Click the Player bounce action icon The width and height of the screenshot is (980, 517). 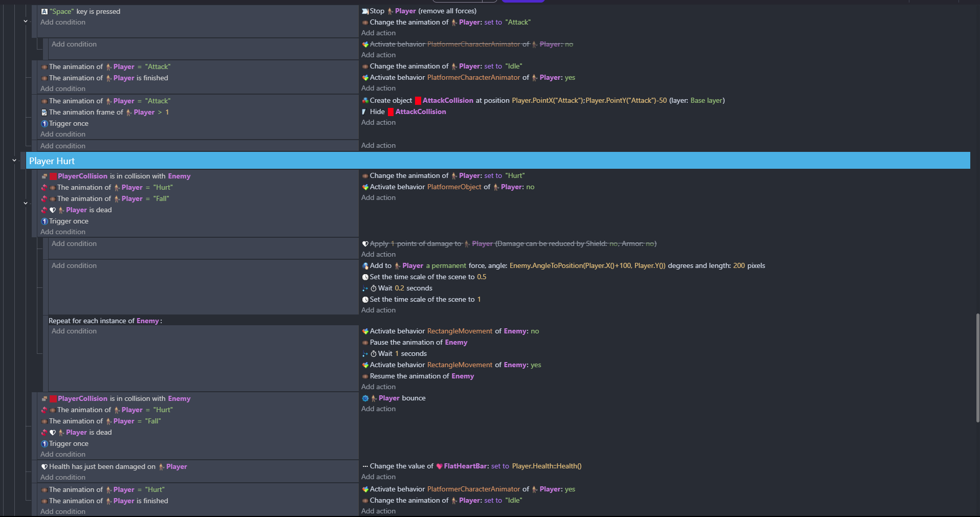tap(365, 398)
